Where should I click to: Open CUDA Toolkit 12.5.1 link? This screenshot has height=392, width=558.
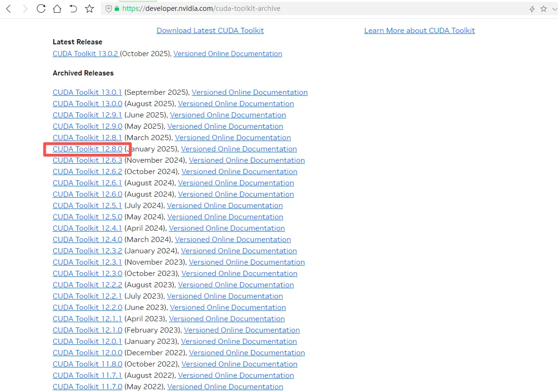tap(87, 206)
